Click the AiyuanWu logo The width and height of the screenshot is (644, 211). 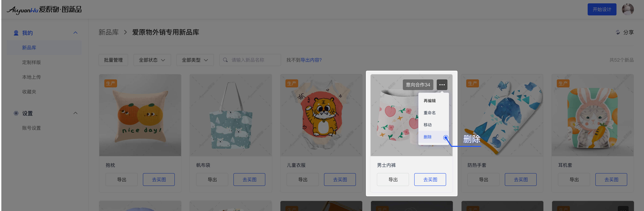point(44,10)
